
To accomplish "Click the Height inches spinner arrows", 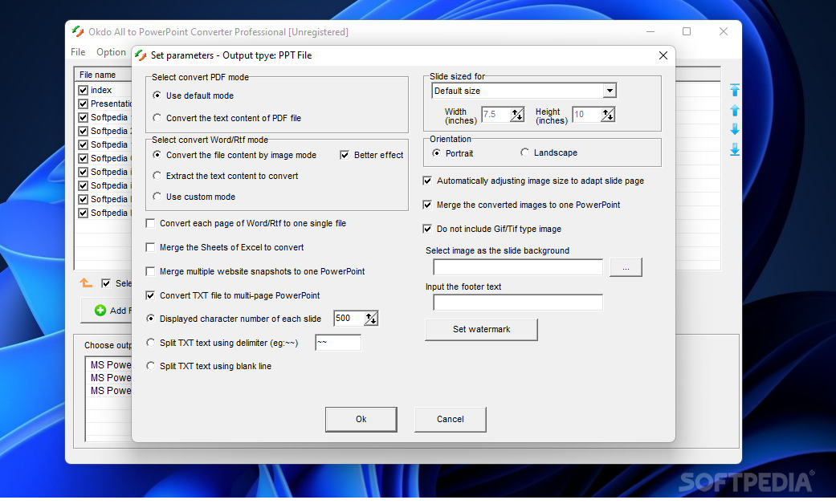I will (607, 115).
